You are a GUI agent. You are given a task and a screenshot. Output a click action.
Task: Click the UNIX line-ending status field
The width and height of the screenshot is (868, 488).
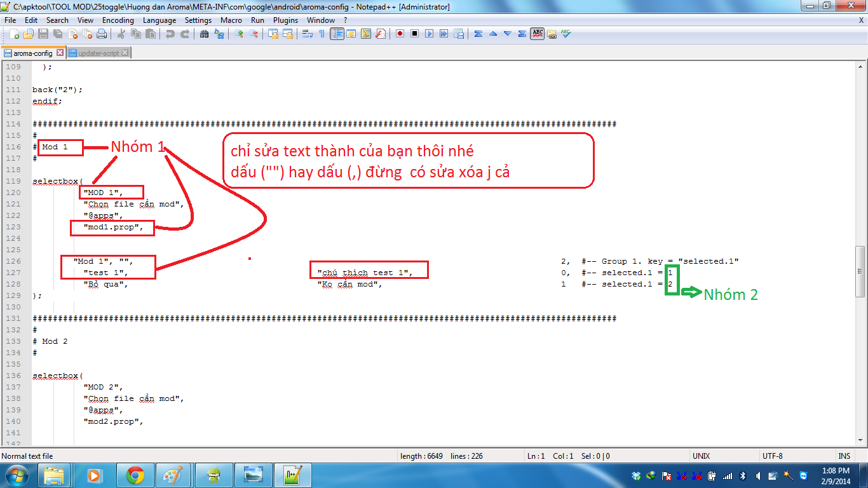point(725,456)
